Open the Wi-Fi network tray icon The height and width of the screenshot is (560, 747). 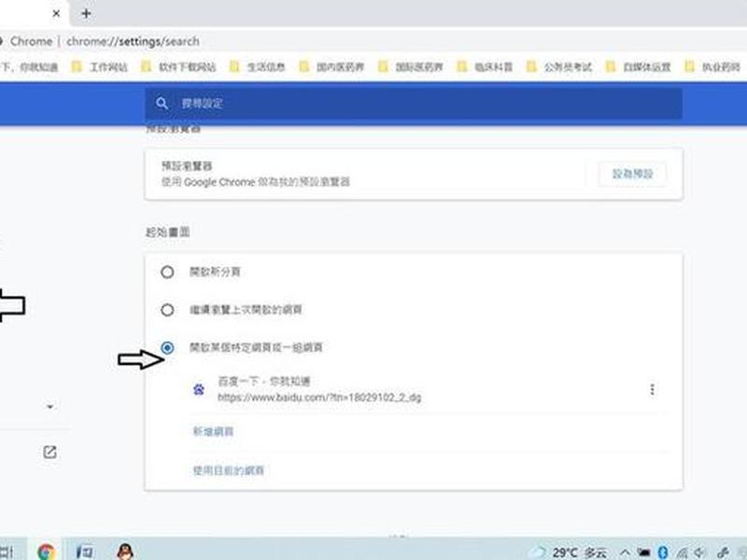pyautogui.click(x=681, y=553)
